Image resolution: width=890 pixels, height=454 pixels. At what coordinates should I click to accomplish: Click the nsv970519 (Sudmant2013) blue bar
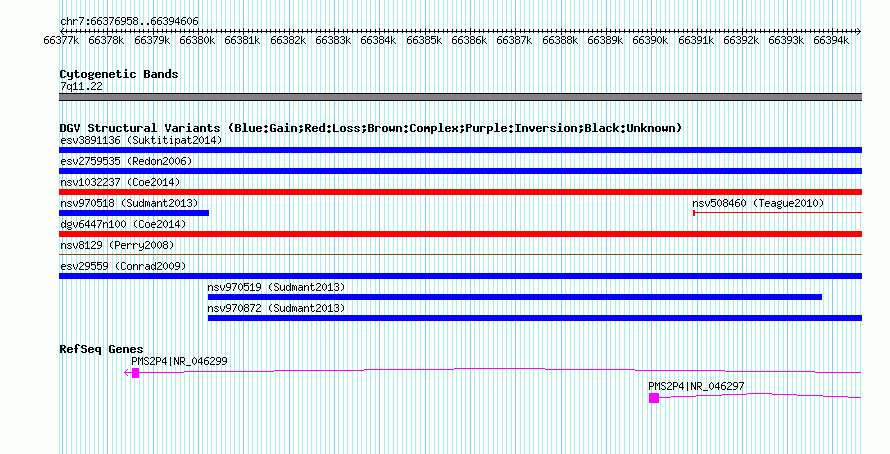pos(515,297)
